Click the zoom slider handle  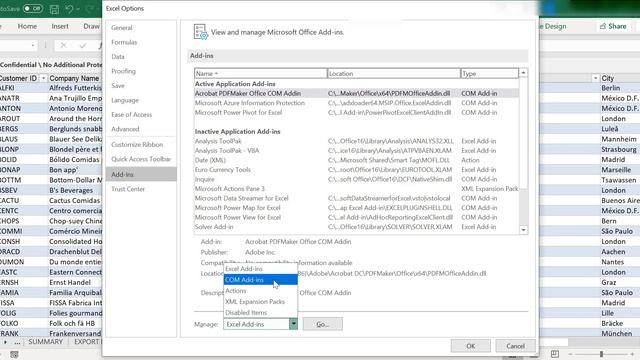[601, 354]
